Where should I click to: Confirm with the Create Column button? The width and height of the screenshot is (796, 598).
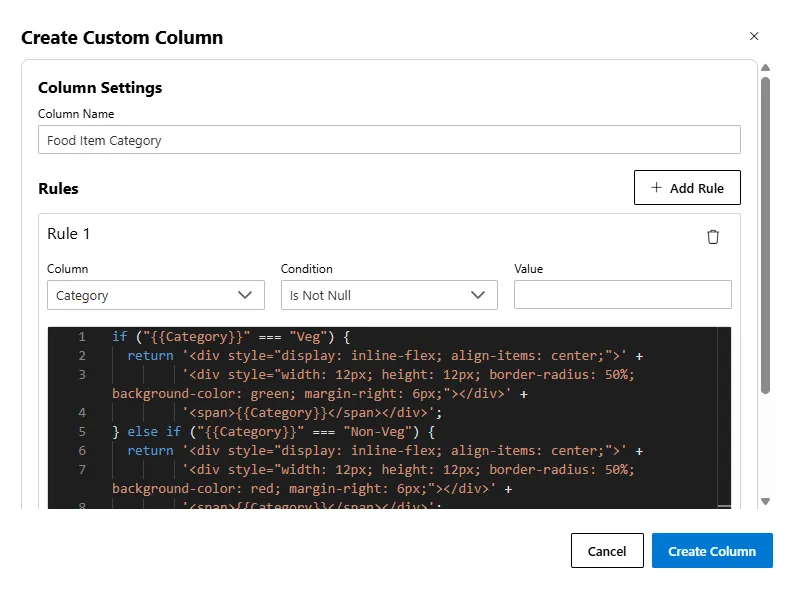pyautogui.click(x=711, y=551)
